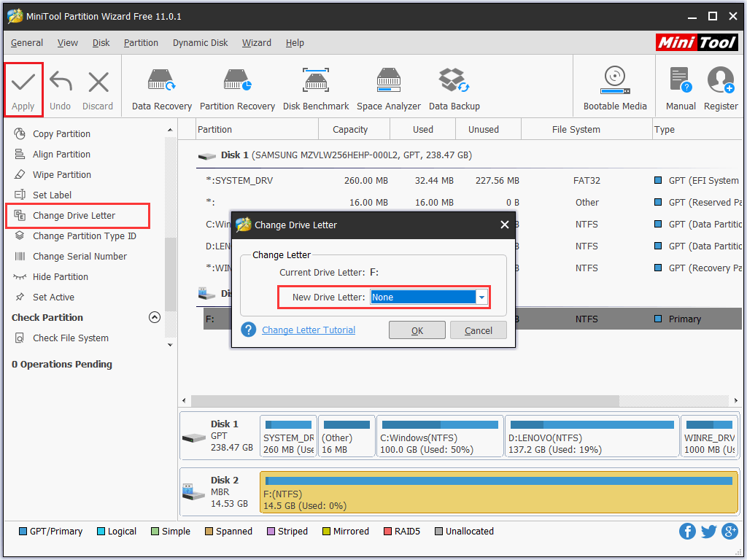
Task: Open the Twitter share icon
Action: [708, 531]
